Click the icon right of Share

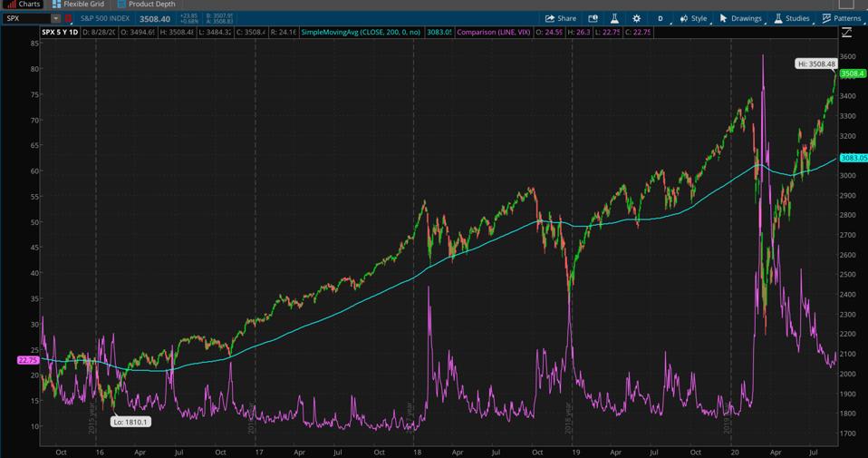tap(593, 18)
